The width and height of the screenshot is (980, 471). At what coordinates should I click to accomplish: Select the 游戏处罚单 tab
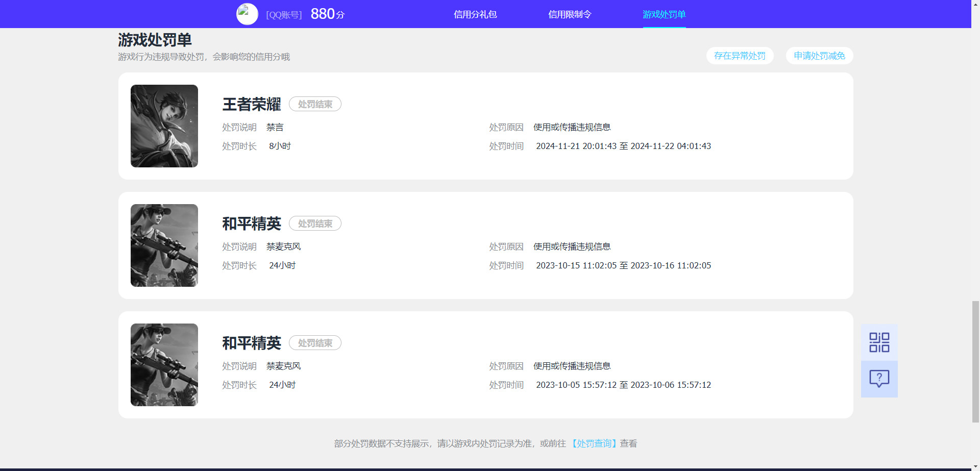point(664,14)
